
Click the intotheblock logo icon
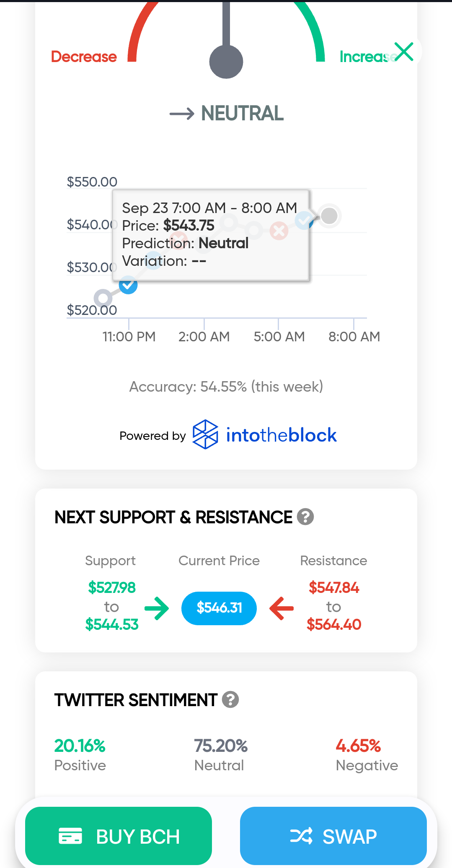(x=205, y=434)
